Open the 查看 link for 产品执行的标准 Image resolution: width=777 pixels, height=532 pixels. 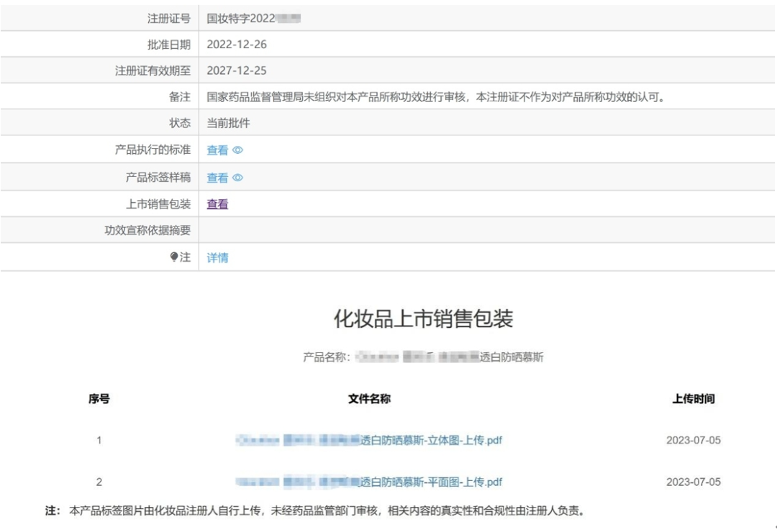[x=217, y=150]
